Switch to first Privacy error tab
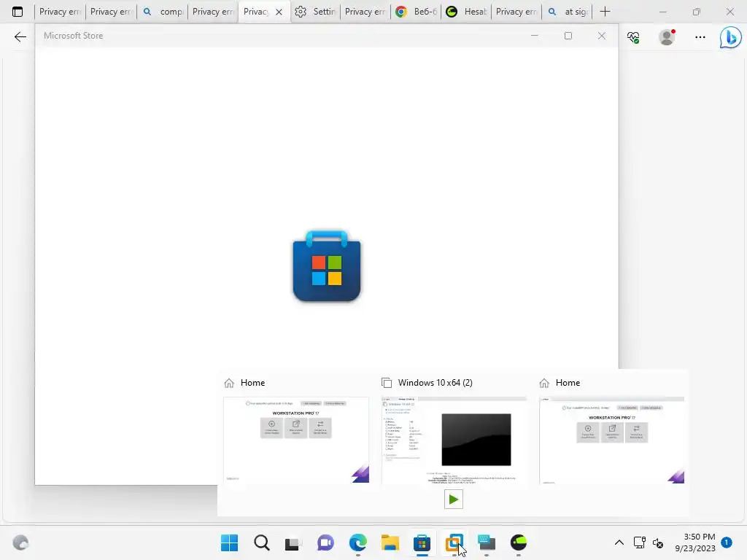Screen dimensions: 747x560 click(60, 12)
